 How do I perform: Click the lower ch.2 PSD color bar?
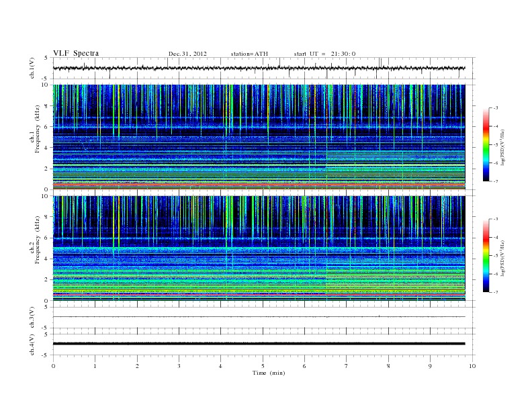486,255
